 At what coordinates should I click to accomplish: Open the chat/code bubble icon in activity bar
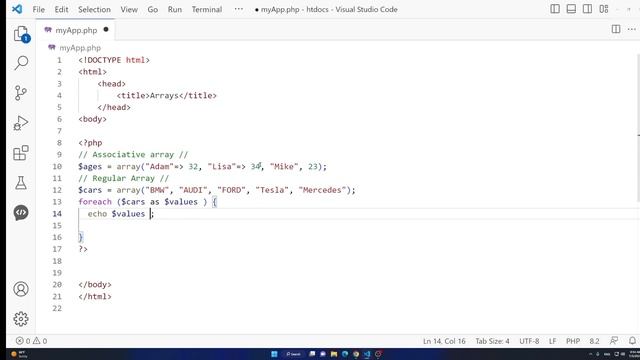[21, 213]
